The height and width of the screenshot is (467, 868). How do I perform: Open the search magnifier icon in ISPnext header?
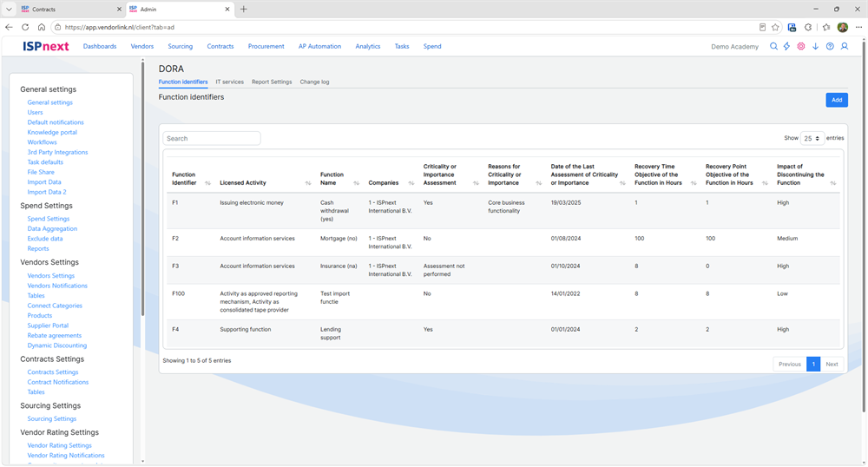[773, 47]
